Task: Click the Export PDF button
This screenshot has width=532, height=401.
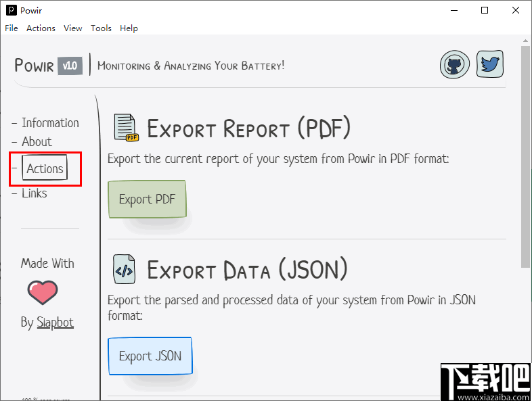Action: 147,199
